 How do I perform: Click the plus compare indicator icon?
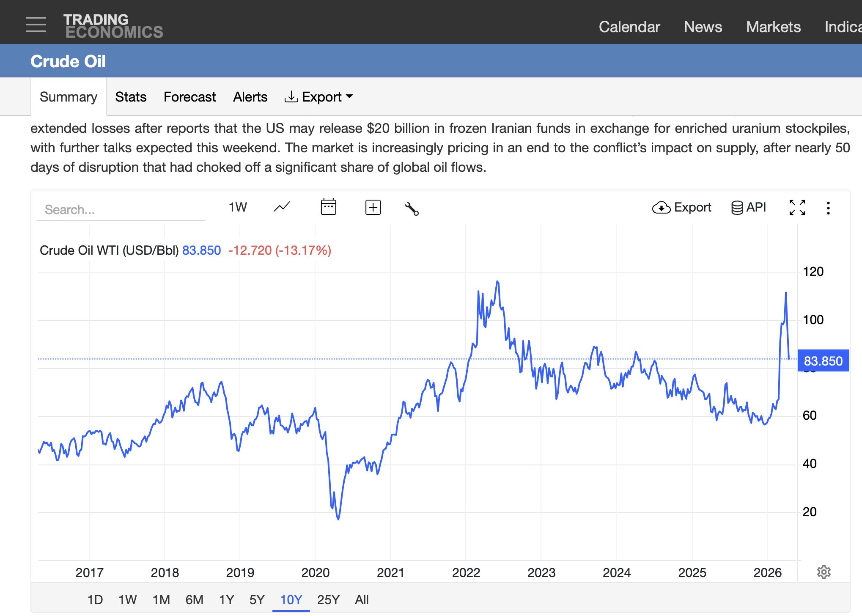coord(373,207)
